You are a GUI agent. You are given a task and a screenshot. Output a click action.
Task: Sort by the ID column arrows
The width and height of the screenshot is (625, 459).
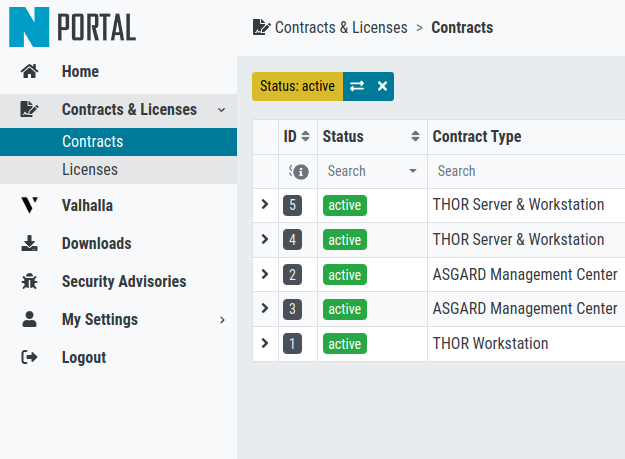(x=305, y=137)
